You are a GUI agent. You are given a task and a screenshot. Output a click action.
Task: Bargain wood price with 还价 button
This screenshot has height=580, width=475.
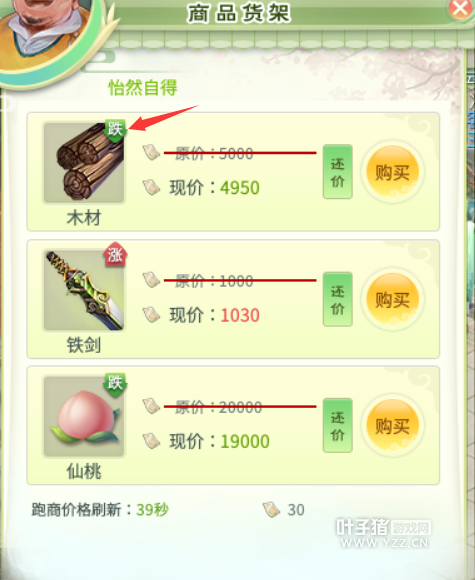click(x=337, y=172)
